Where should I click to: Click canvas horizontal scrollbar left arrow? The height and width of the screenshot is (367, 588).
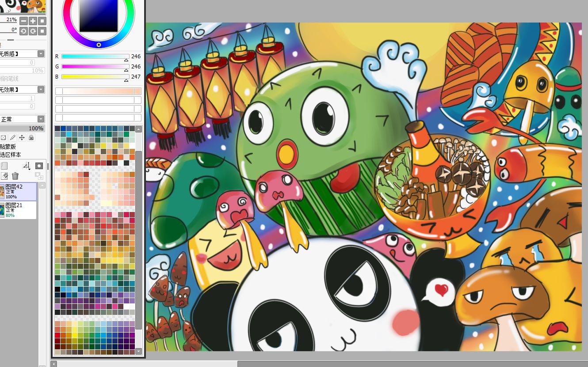tap(54, 364)
